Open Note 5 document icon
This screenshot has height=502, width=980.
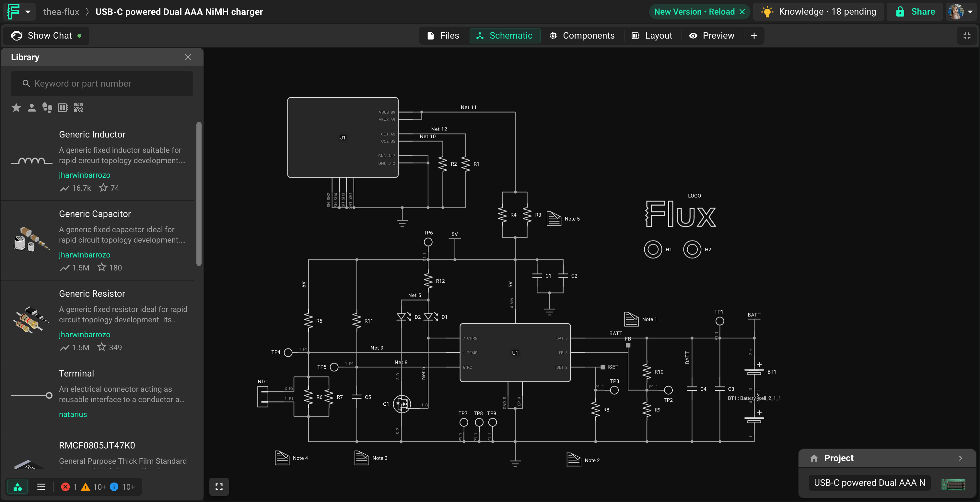coord(554,219)
